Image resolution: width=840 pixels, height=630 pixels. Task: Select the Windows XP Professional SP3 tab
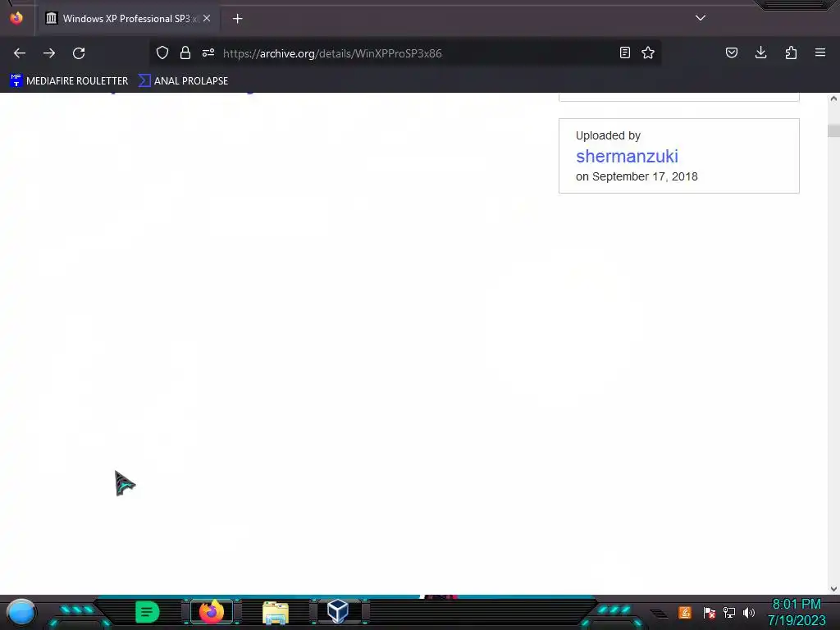pos(127,19)
